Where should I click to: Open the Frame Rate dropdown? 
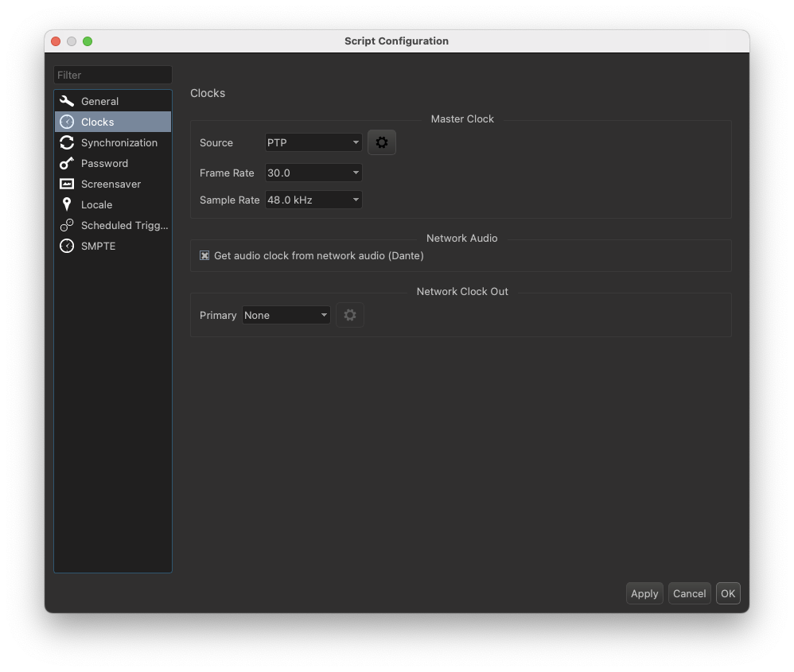(313, 173)
